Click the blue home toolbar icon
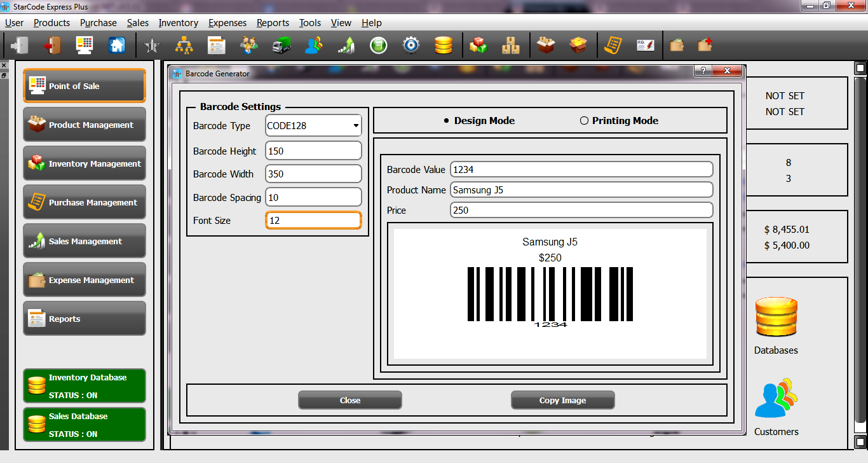Viewport: 868px width, 463px height. point(116,45)
